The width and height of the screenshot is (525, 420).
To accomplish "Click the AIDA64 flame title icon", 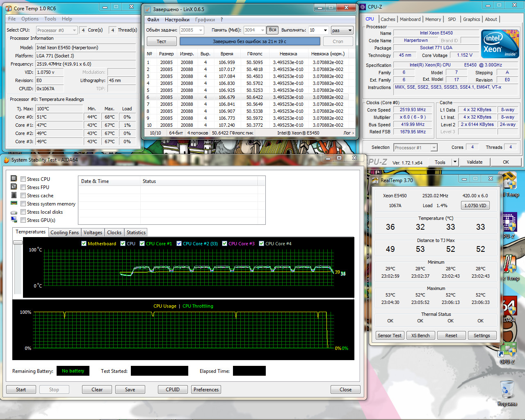I will 7,160.
